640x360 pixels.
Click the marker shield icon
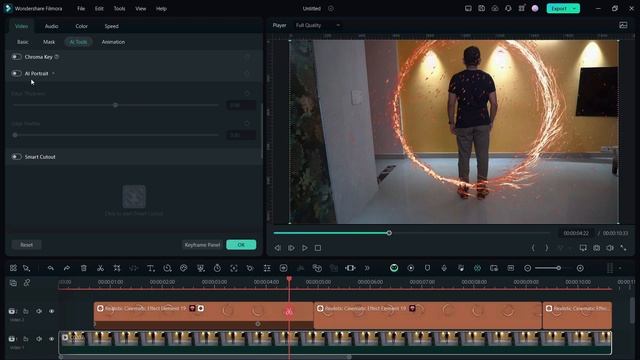[427, 268]
